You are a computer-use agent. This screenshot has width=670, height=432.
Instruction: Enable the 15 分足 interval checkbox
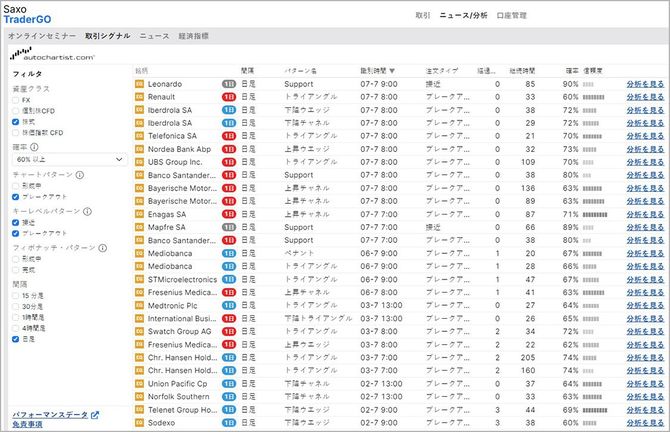[x=16, y=295]
